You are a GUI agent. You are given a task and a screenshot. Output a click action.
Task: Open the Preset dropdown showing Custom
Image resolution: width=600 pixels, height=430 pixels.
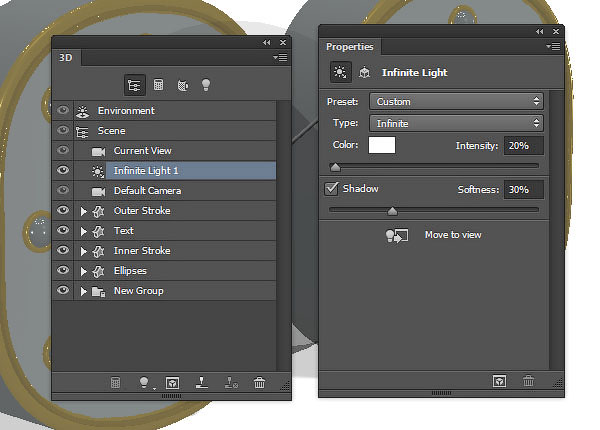[456, 102]
